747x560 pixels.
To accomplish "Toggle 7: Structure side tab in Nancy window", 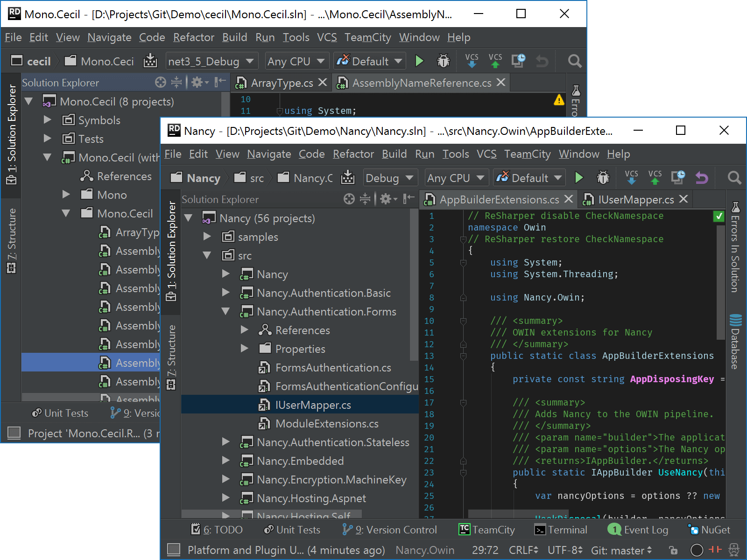I will (x=171, y=357).
